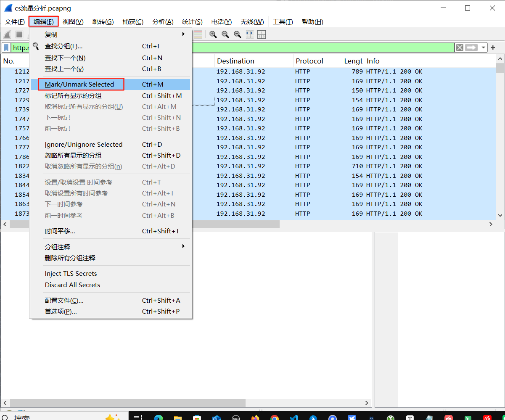Open the 首选项 preferences entry
Image resolution: width=505 pixels, height=420 pixels.
click(x=61, y=312)
